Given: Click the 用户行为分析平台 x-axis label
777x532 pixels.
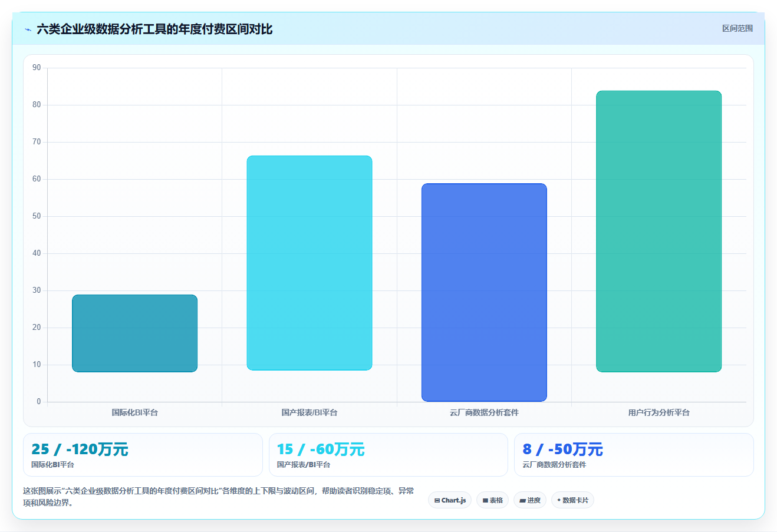Looking at the screenshot, I should [659, 412].
